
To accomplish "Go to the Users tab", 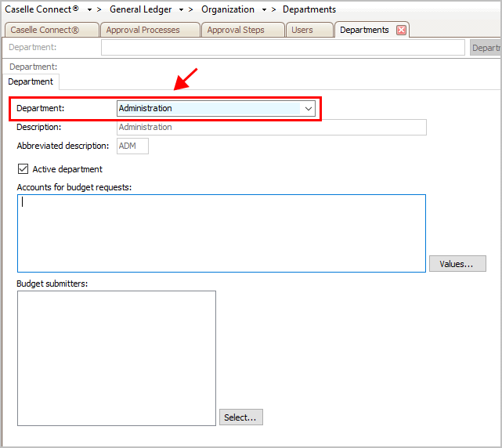I will coord(302,30).
